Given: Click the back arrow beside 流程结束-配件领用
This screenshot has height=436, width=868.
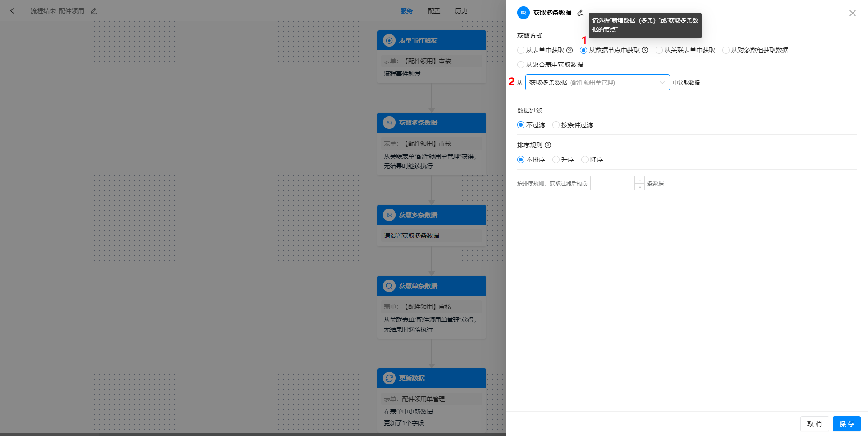Looking at the screenshot, I should point(12,10).
